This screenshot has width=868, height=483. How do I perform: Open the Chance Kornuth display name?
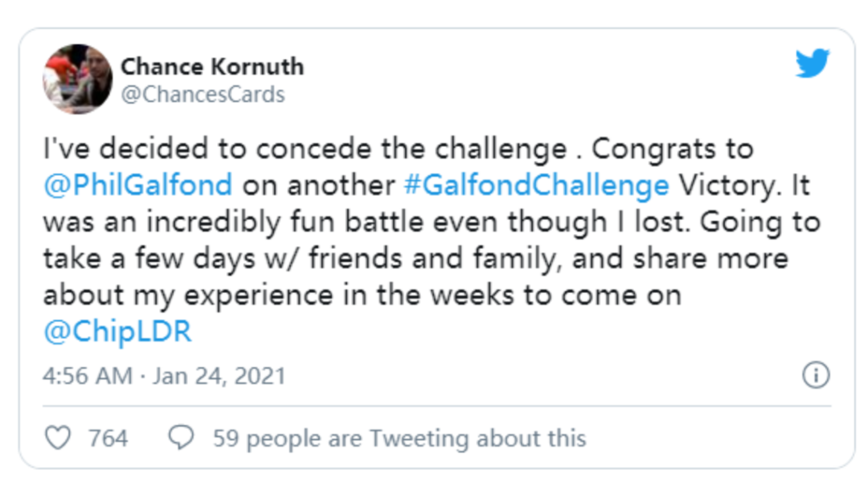click(x=212, y=66)
